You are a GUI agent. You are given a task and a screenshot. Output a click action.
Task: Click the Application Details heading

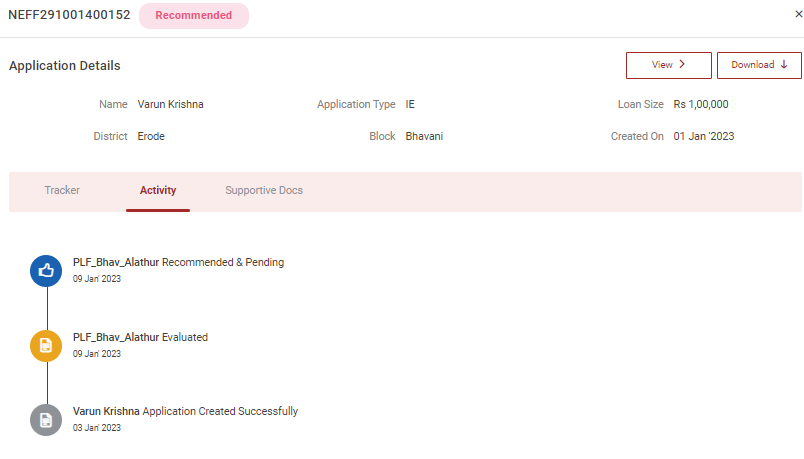click(65, 66)
